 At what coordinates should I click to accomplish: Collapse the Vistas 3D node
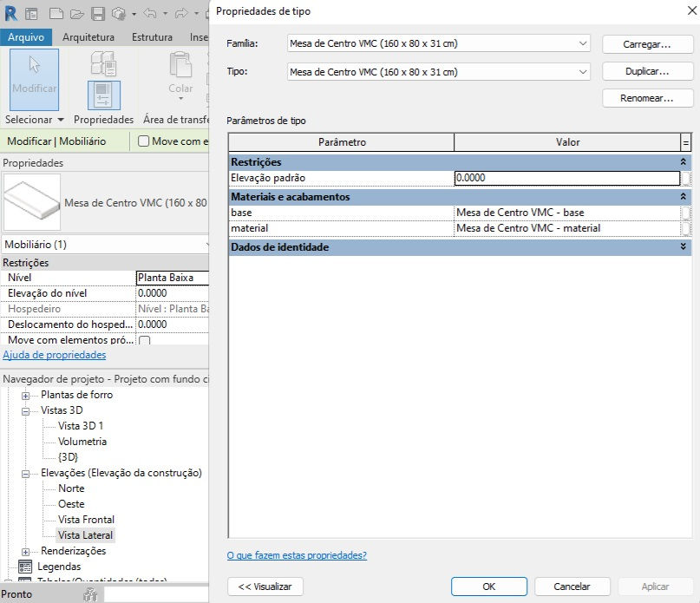click(26, 411)
